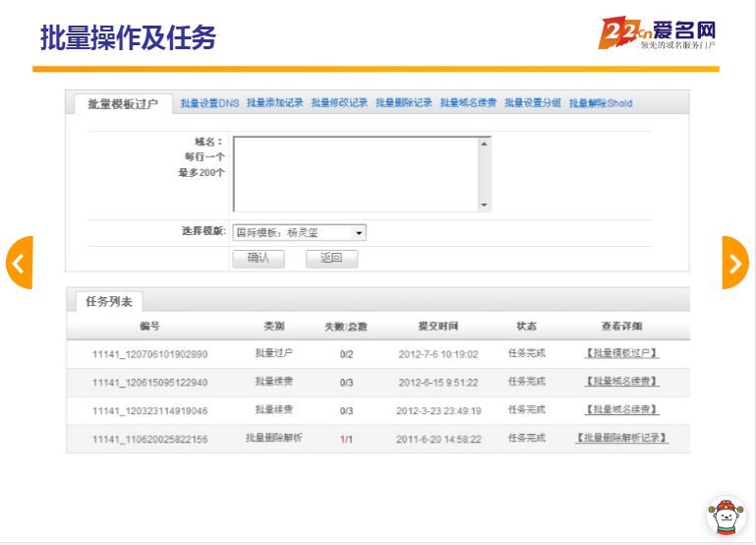Screen dimensions: 756x545
Task: Click the 确认 confirm button
Action: [258, 259]
